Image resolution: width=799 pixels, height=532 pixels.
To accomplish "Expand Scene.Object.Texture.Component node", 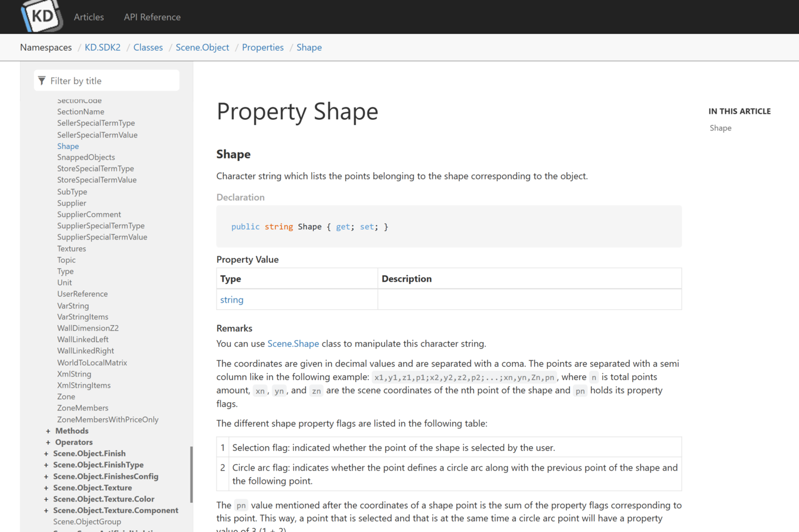I will pos(46,510).
